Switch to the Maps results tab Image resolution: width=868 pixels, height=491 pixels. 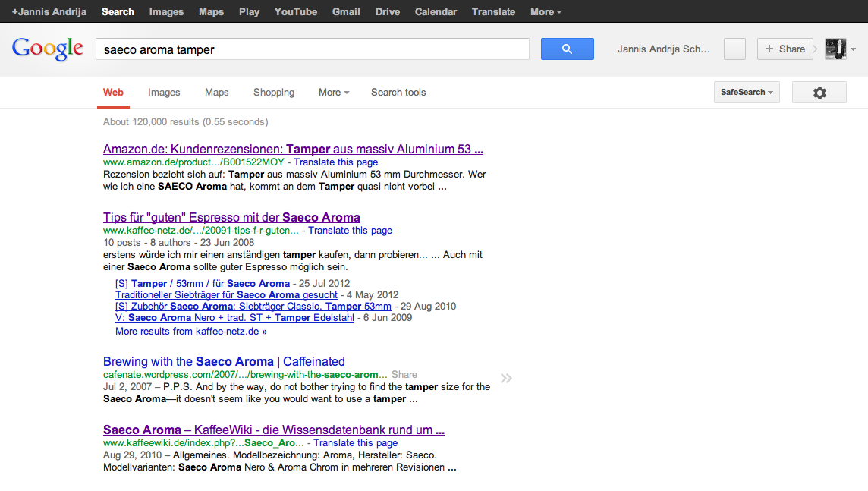point(216,93)
